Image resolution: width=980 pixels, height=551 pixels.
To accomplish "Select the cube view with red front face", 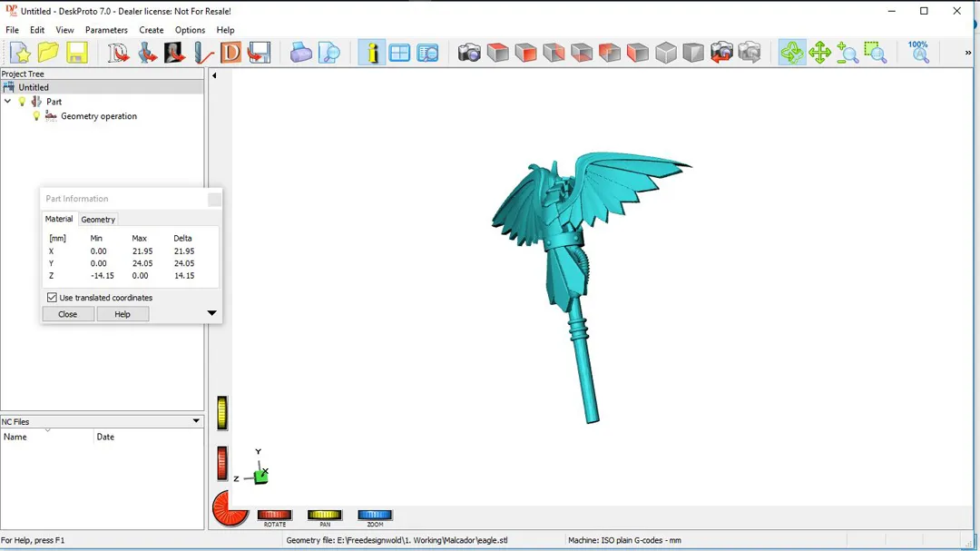I will (x=525, y=53).
